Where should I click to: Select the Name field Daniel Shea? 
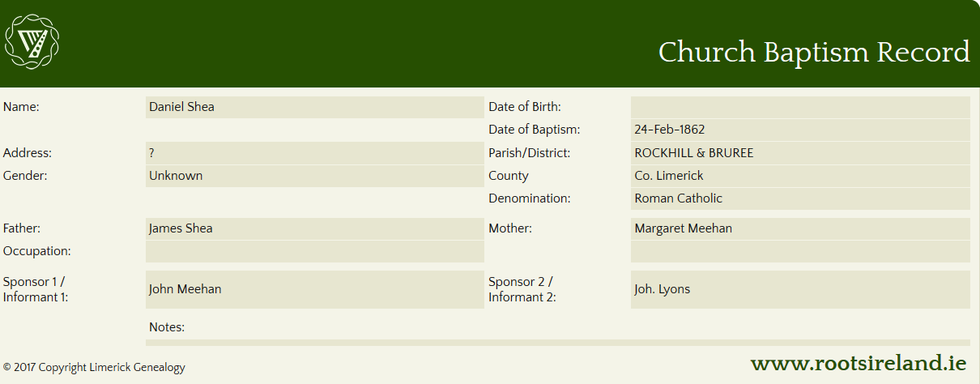315,107
